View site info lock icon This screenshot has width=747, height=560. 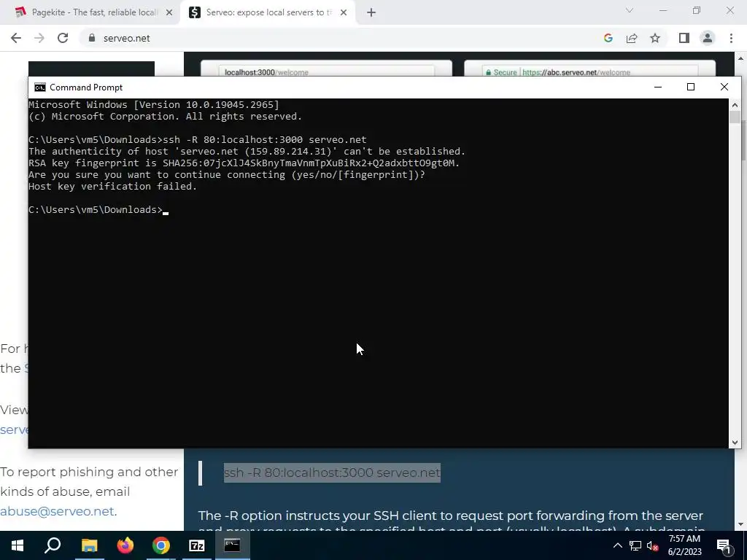(92, 38)
